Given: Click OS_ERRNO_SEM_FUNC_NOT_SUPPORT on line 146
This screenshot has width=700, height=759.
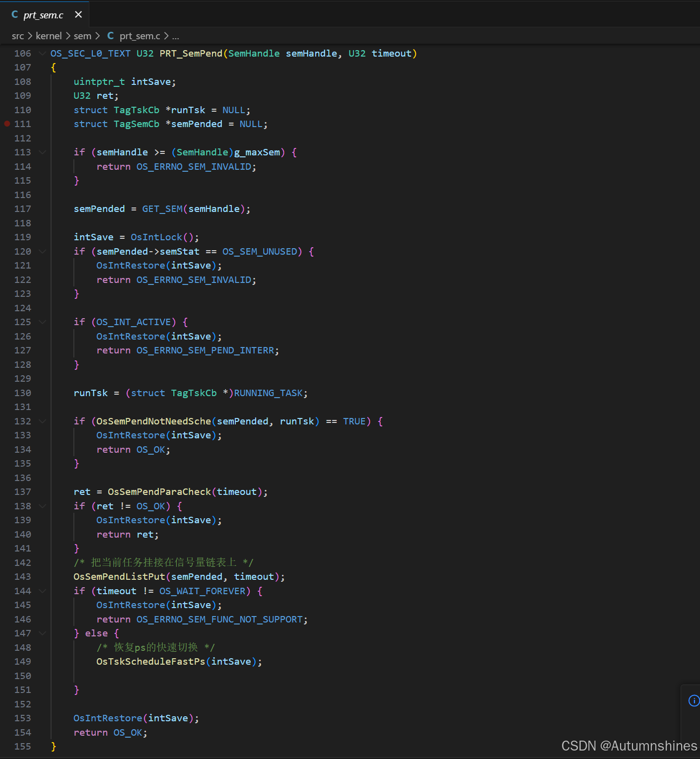Looking at the screenshot, I should click(x=219, y=619).
